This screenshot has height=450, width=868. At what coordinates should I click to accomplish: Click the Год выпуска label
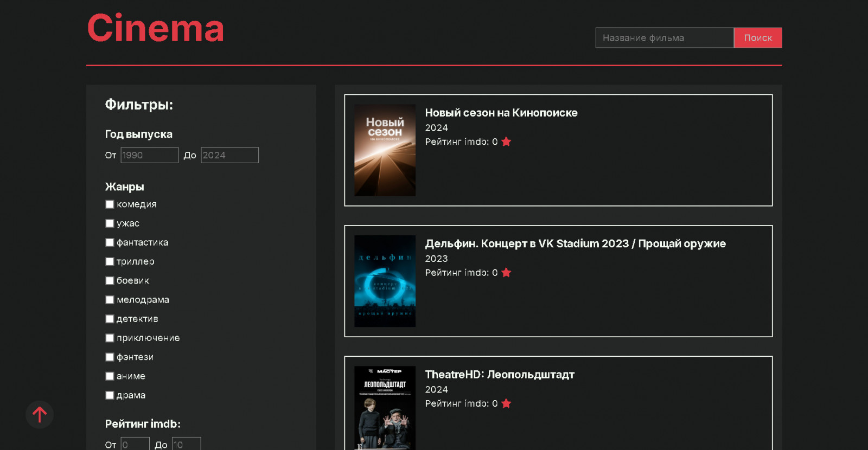click(139, 134)
